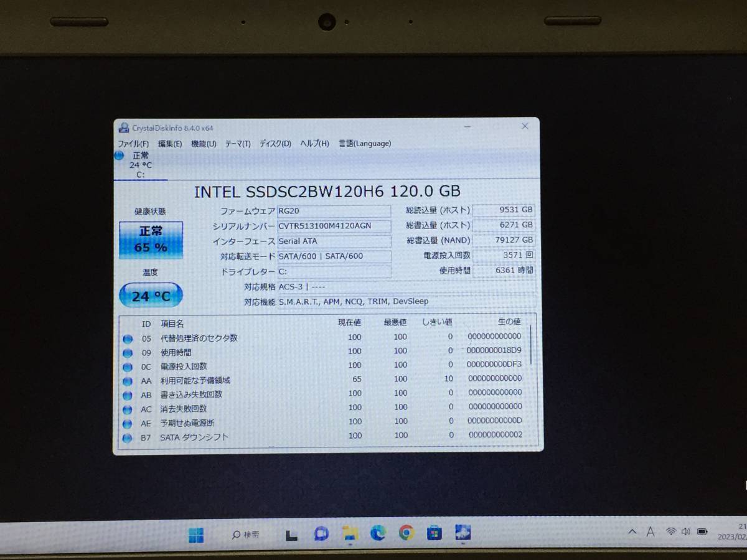Click the 総書込量 (NAND) label button
The image size is (747, 560).
coord(438,240)
